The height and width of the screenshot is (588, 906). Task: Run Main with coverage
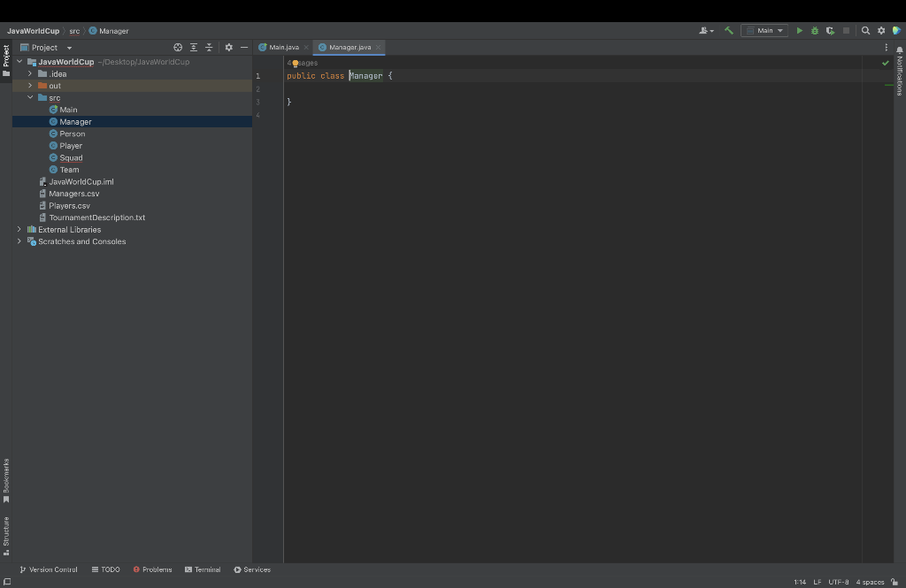830,29
